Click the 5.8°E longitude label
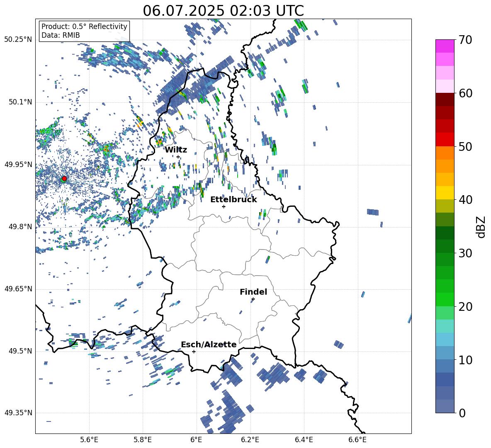 [143, 440]
